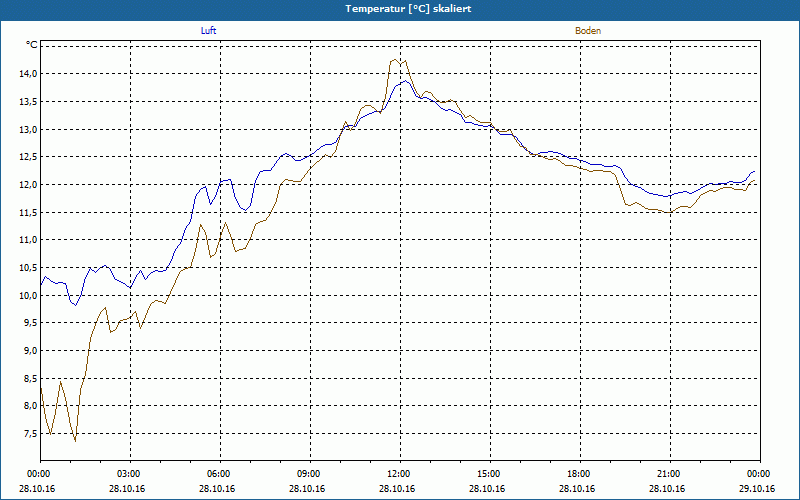Click the 7,5 y-axis value
The height and width of the screenshot is (500, 800).
click(31, 434)
